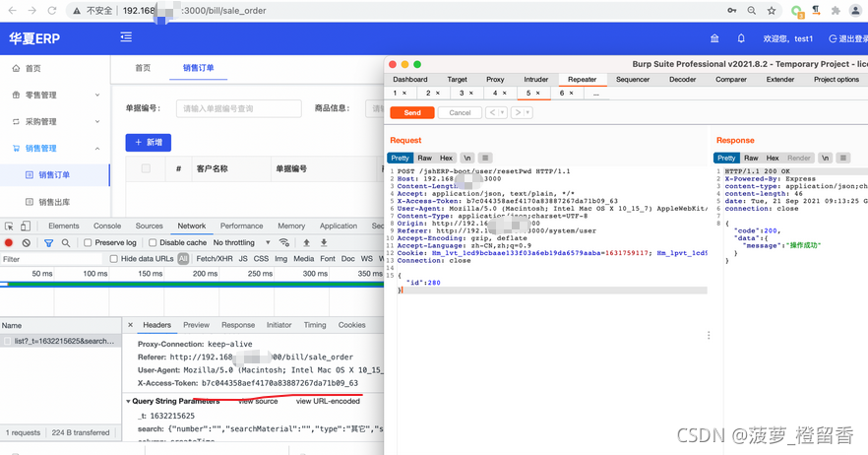868x455 pixels.
Task: Close Repeater tab 5
Action: click(537, 94)
